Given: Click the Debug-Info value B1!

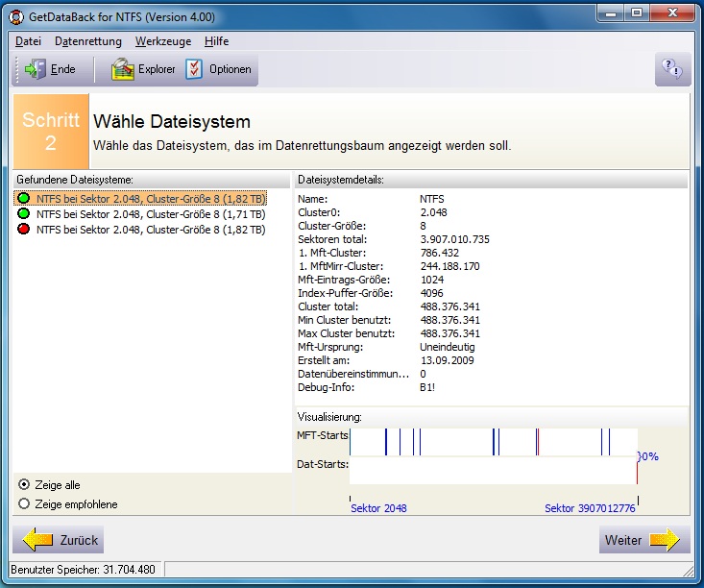Looking at the screenshot, I should [427, 387].
